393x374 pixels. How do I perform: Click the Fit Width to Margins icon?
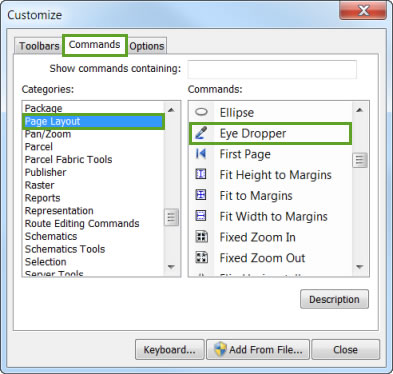(201, 216)
